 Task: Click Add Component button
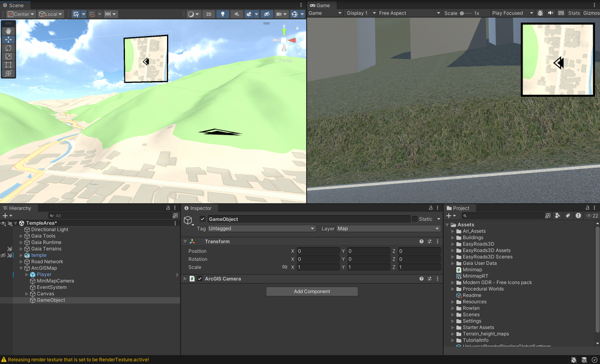coord(312,292)
